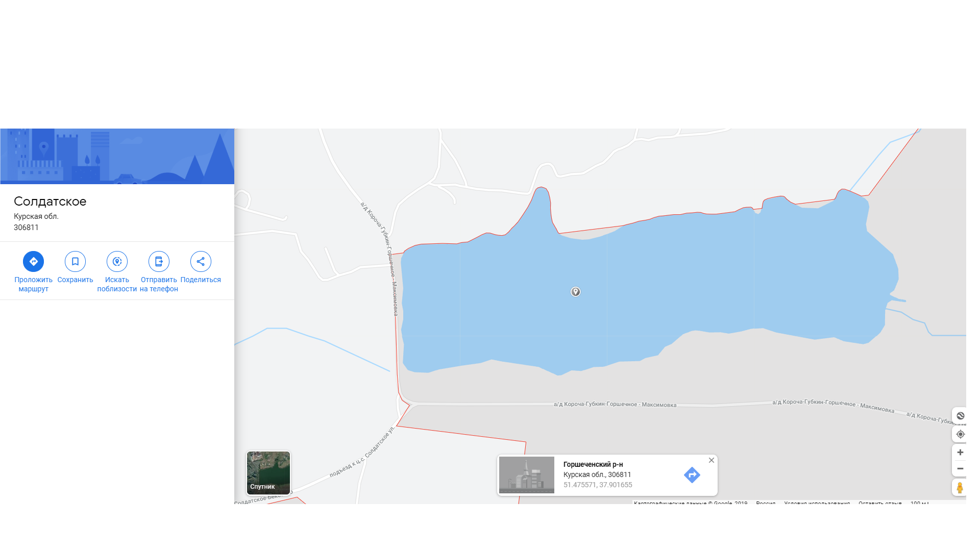Click the blue header illustration banner
Screen dimensions: 980x551
click(x=117, y=156)
